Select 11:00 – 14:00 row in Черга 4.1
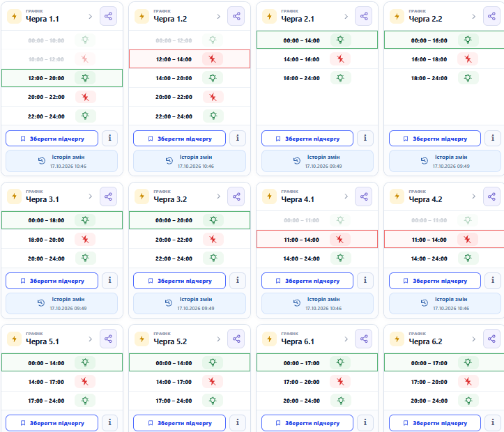This screenshot has width=504, height=432. (x=317, y=239)
